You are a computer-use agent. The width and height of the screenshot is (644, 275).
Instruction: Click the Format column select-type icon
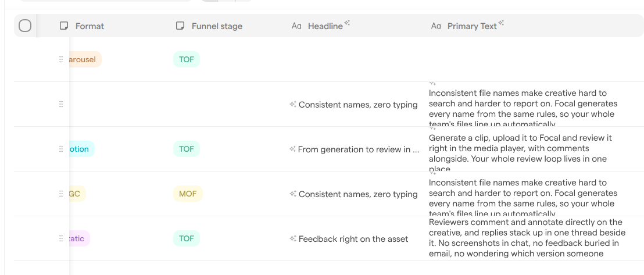tap(64, 26)
